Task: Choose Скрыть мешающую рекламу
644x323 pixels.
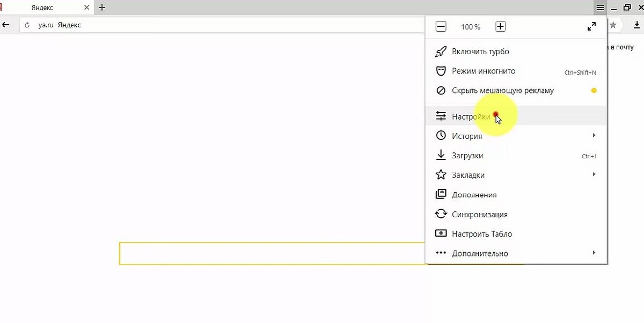Action: point(516,91)
